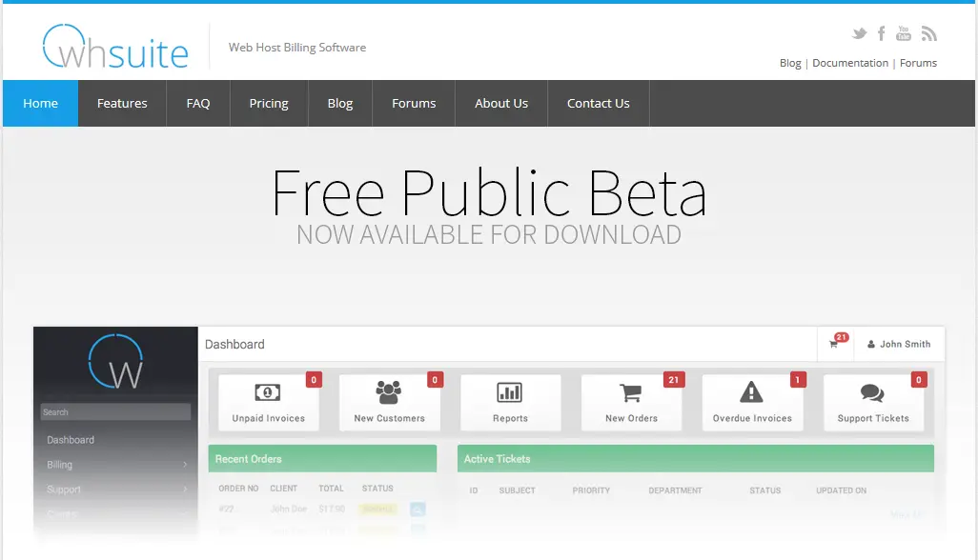Open the Blog item in main navigation bar
This screenshot has height=560, width=978.
[x=340, y=104]
